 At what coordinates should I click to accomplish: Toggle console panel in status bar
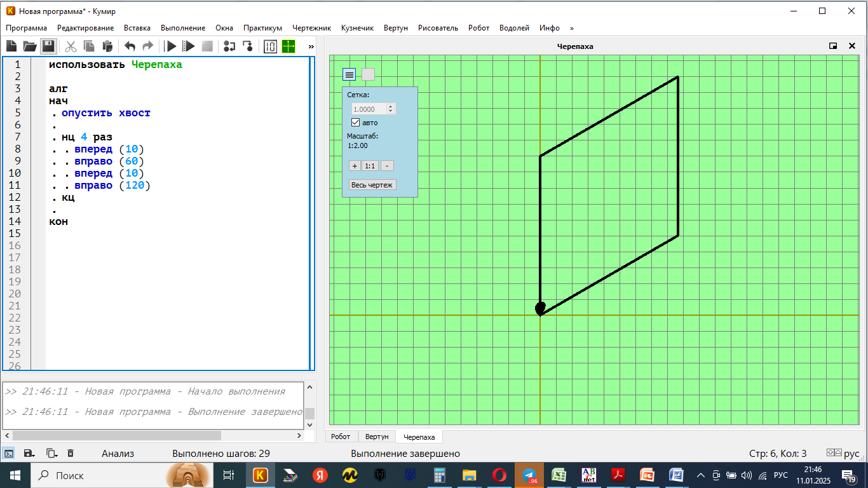pos(9,453)
